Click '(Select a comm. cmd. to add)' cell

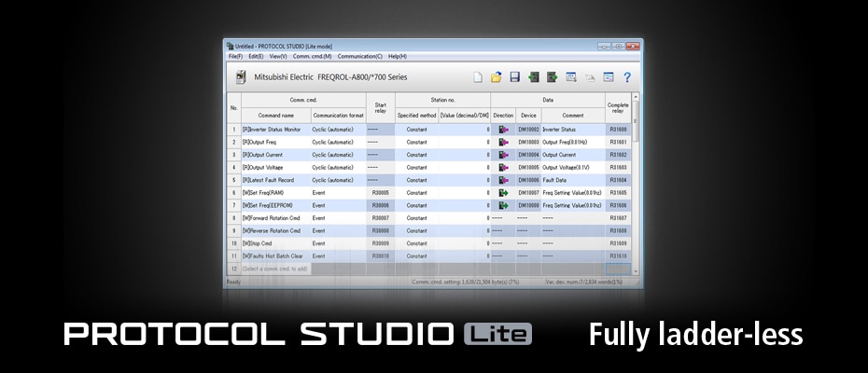click(275, 269)
